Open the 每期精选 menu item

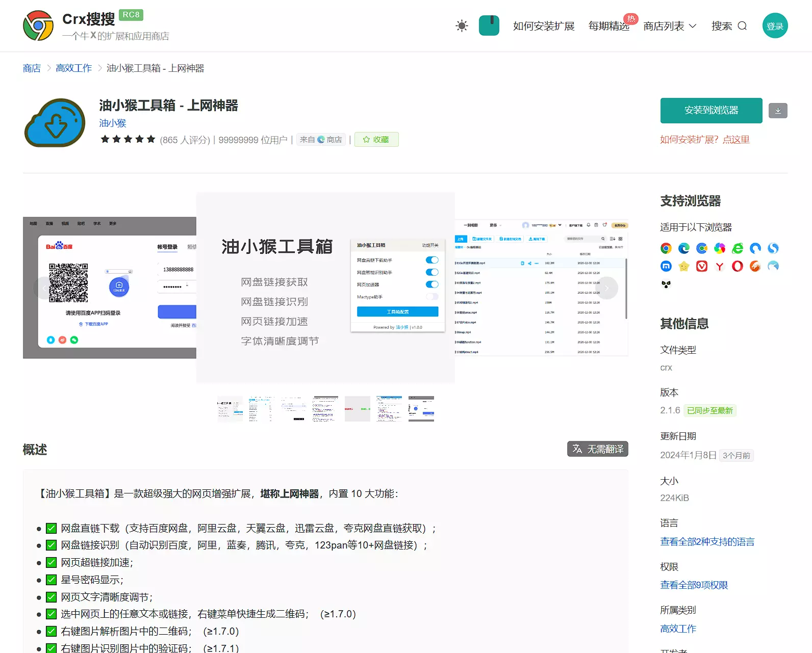[608, 26]
